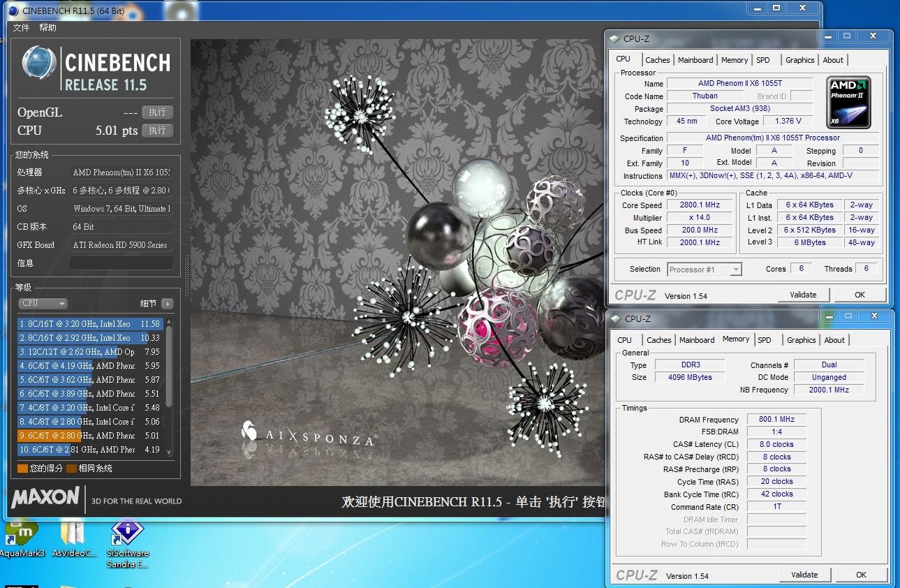Switch to SPD tab in upper CPU-Z
The width and height of the screenshot is (900, 588).
(763, 60)
